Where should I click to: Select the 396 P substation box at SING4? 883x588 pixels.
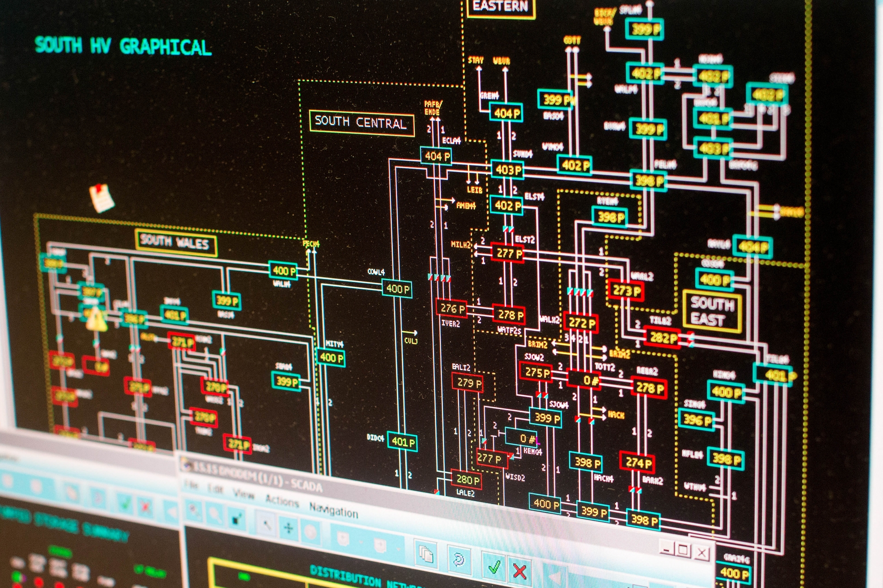(x=697, y=419)
